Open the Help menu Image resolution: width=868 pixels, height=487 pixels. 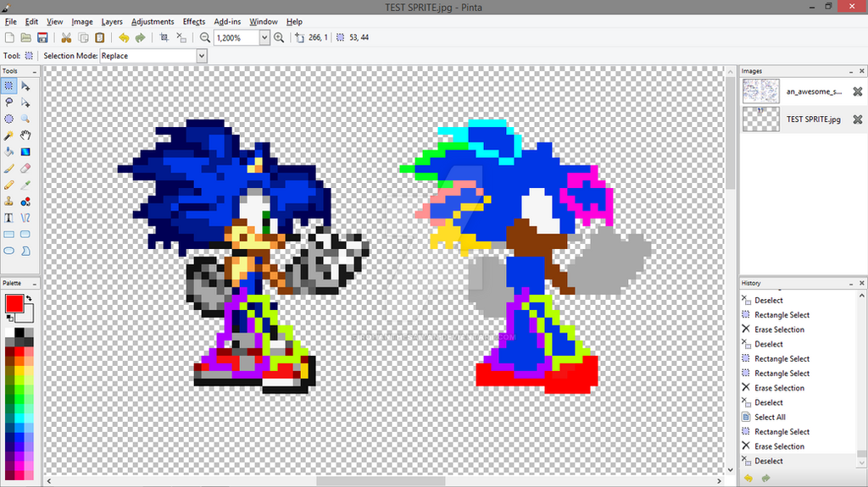(x=294, y=21)
